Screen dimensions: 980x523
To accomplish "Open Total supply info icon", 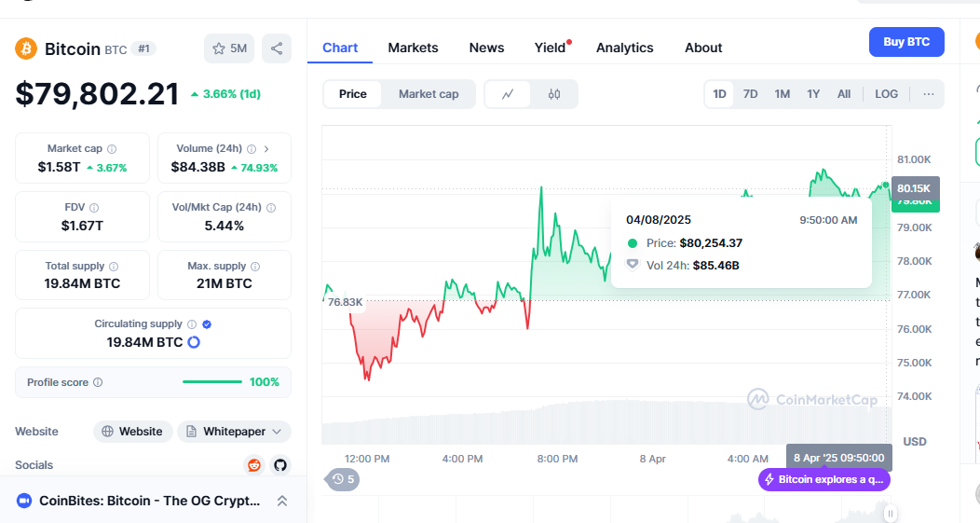I will pyautogui.click(x=114, y=267).
